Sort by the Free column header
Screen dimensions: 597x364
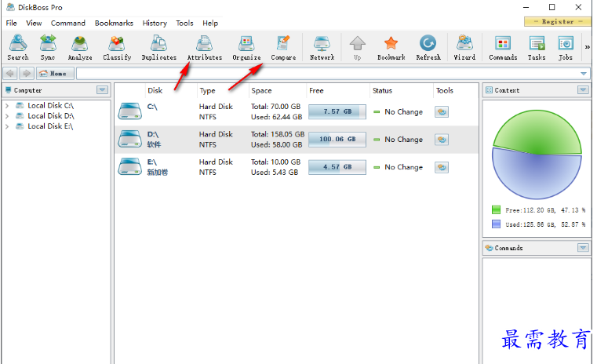pyautogui.click(x=316, y=90)
